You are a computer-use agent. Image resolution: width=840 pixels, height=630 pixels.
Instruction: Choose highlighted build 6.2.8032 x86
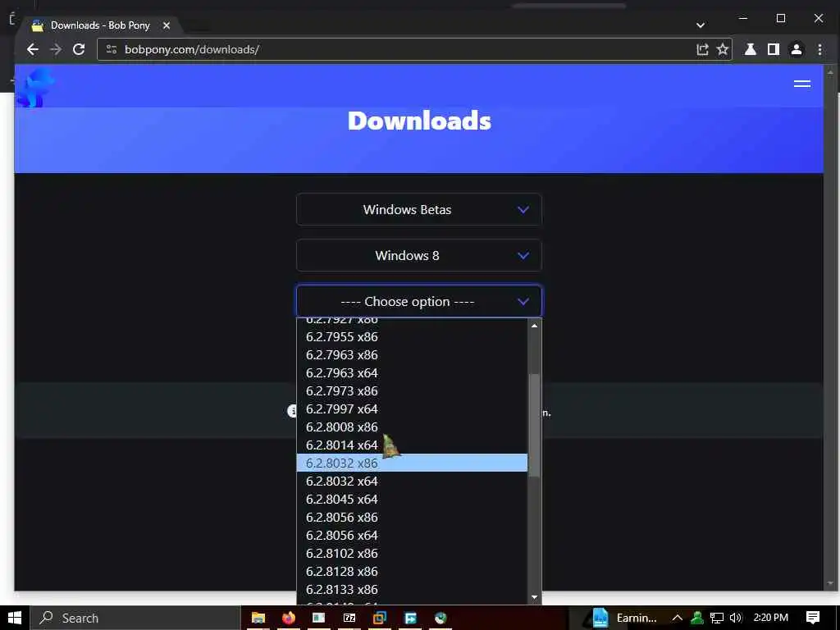coord(412,463)
